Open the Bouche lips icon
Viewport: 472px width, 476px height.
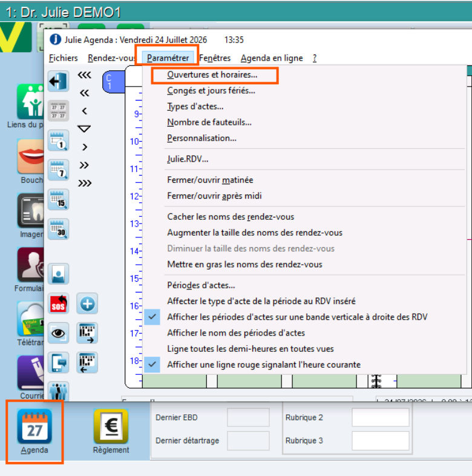point(30,156)
